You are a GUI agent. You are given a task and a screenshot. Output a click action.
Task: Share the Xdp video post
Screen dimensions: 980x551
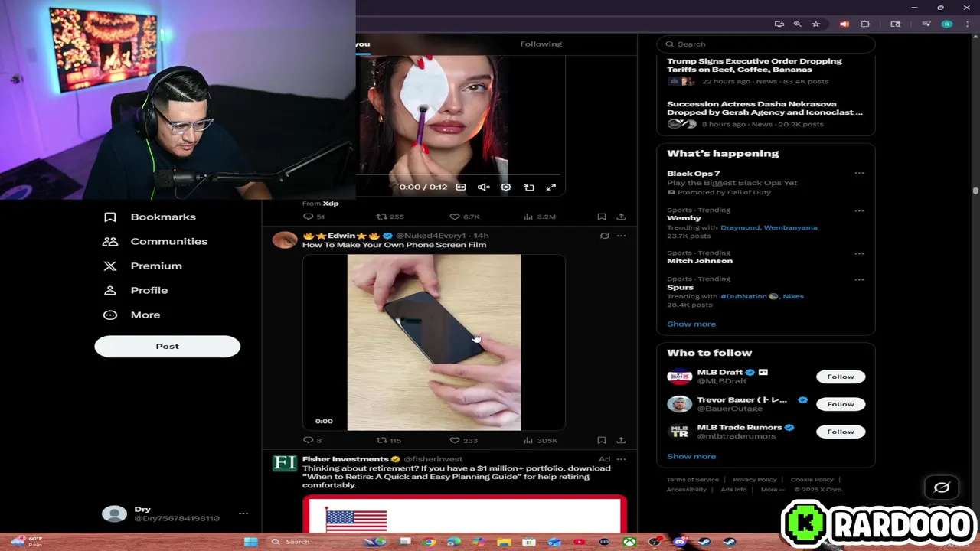point(621,217)
